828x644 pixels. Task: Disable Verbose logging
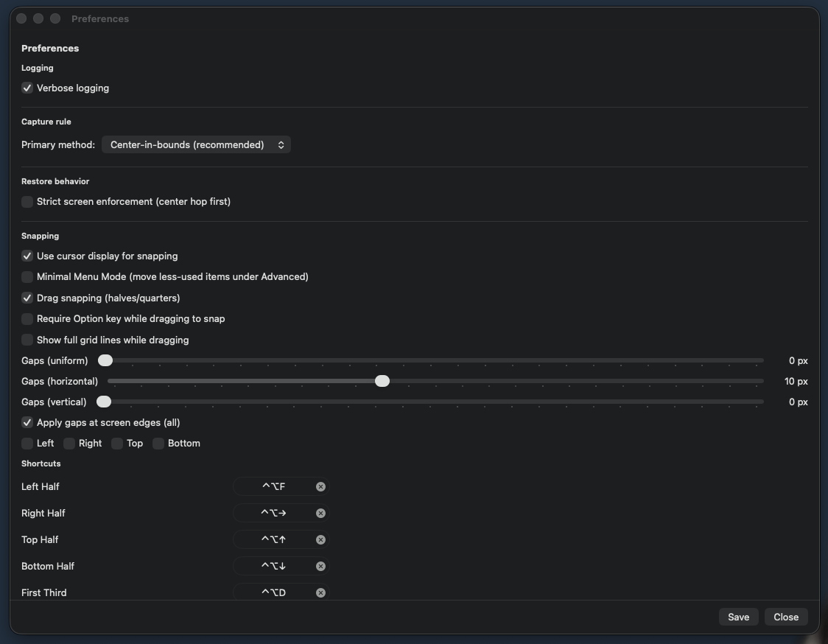(27, 88)
